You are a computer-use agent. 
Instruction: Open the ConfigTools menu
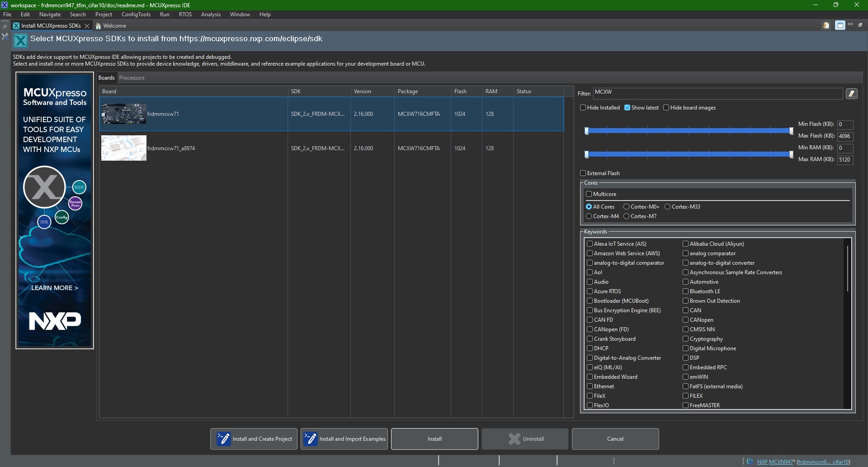coord(136,14)
